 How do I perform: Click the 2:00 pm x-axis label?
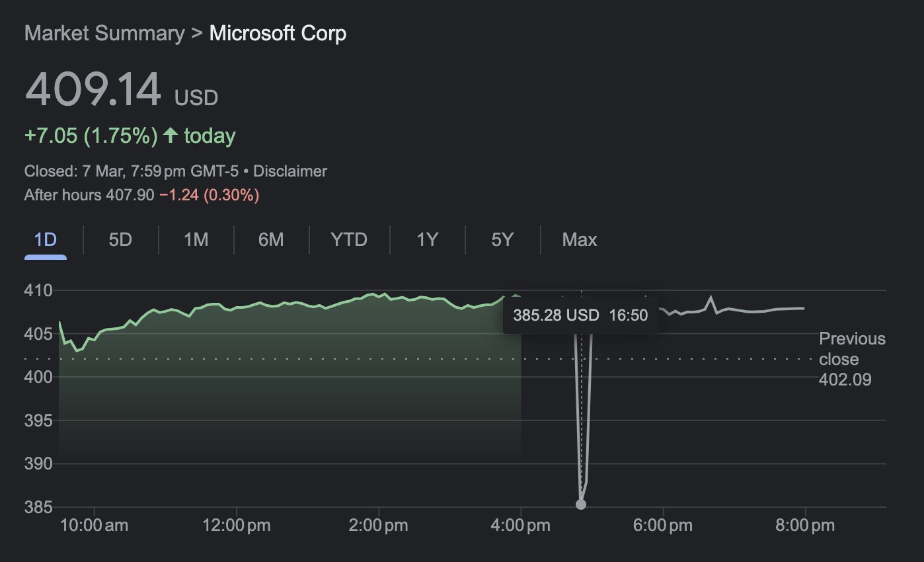(x=378, y=526)
